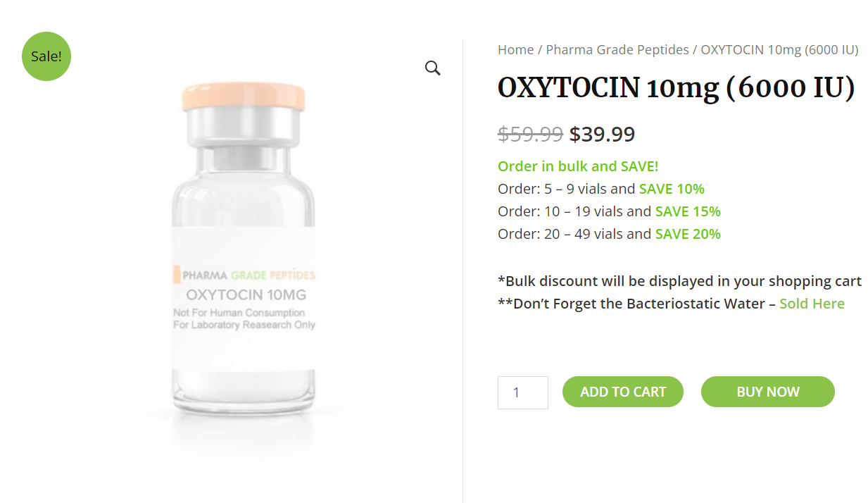Click the 'Order in bulk and SAVE!' heading
The image size is (868, 503).
click(578, 167)
